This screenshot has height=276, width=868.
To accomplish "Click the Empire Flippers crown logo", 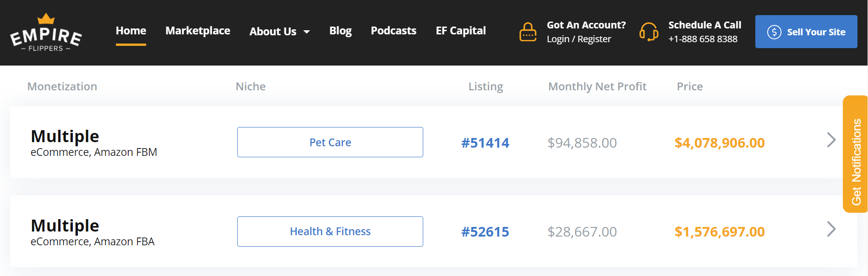I will 46,32.
